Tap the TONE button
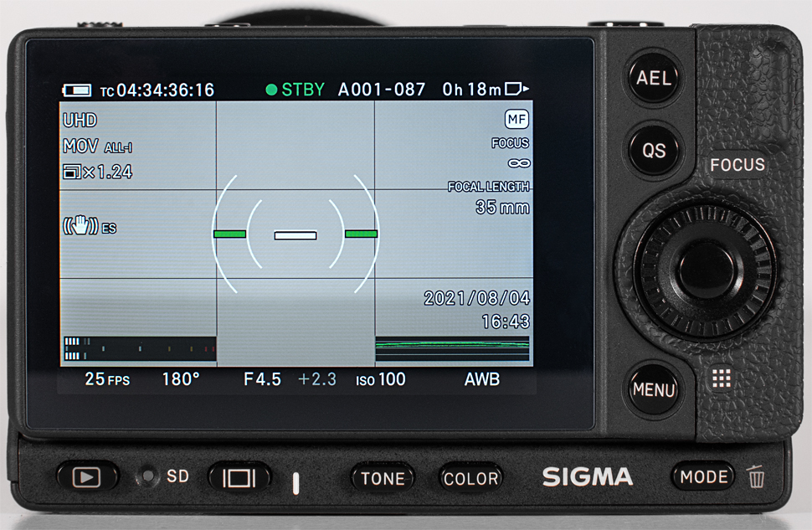Viewport: 812px width, 530px height. (x=383, y=478)
